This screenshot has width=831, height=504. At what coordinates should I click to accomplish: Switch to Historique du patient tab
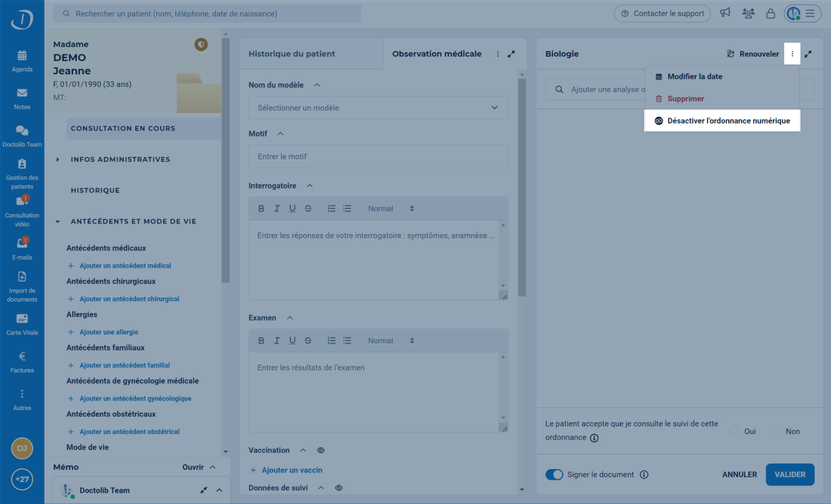(292, 54)
